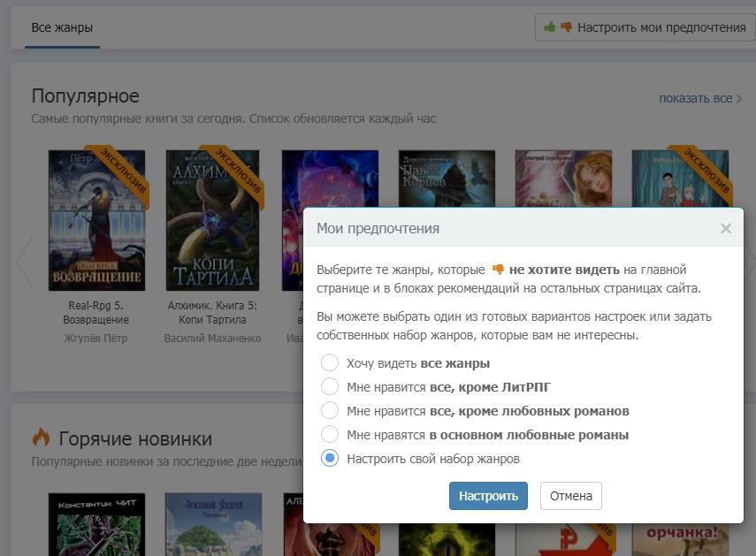
Task: Close the Мои предпочтения dialog
Action: pyautogui.click(x=725, y=228)
